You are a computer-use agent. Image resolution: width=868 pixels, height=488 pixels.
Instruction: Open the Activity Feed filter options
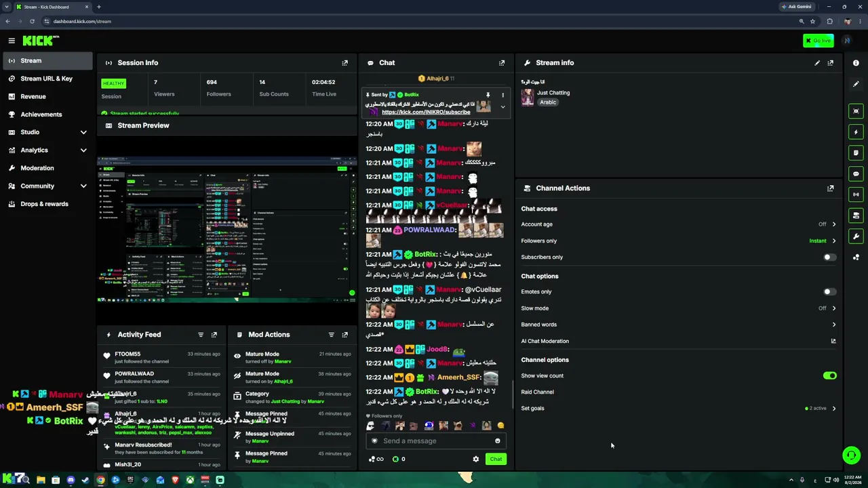[x=201, y=335]
